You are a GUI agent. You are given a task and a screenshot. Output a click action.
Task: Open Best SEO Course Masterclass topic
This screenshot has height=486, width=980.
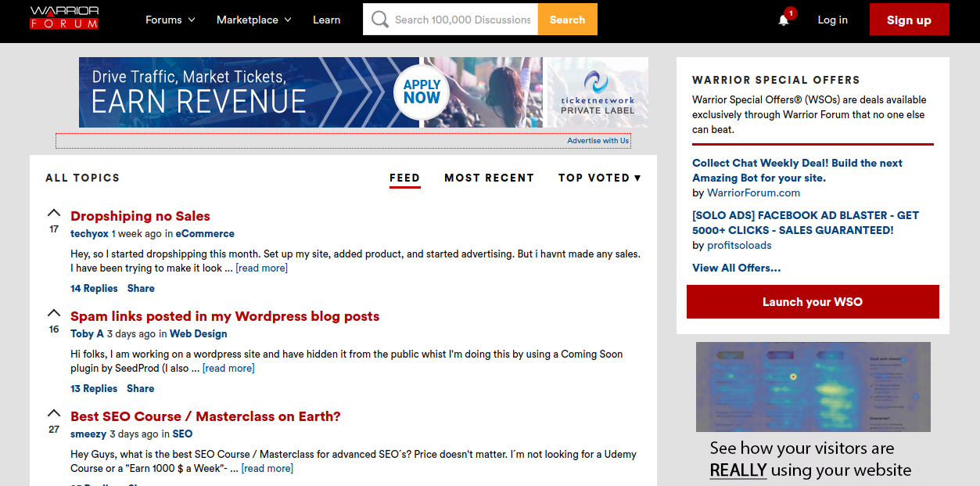point(206,416)
